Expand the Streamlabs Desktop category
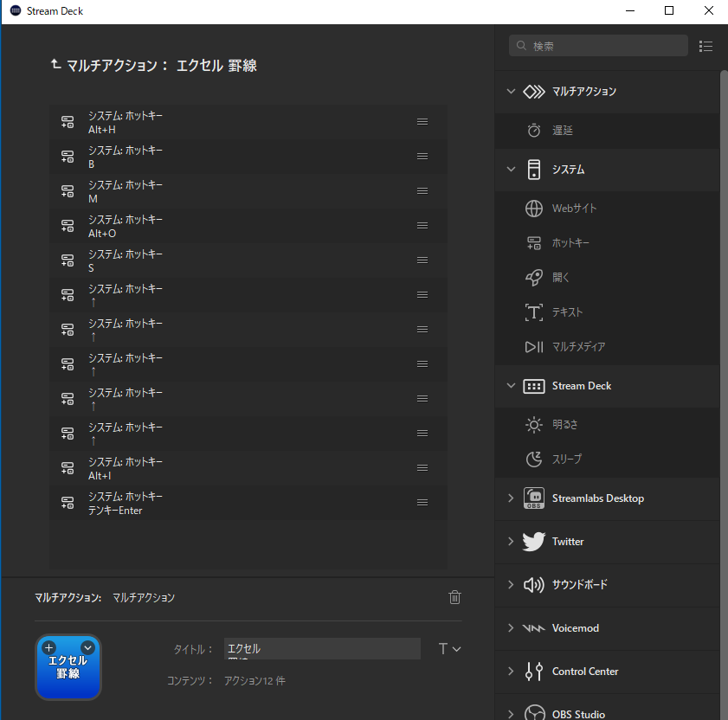Image resolution: width=728 pixels, height=720 pixels. [x=511, y=498]
